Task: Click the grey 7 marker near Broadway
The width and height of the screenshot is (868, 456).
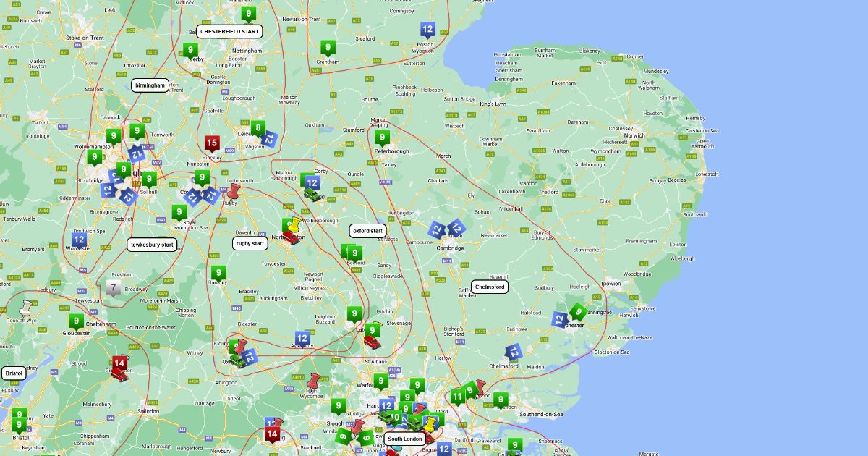Action: 113,289
